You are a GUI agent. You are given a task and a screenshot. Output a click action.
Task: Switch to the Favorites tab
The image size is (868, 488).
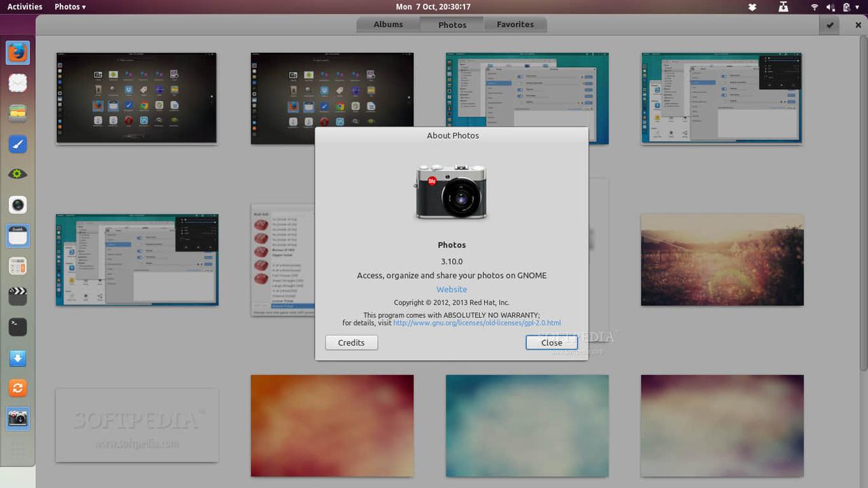coord(515,24)
